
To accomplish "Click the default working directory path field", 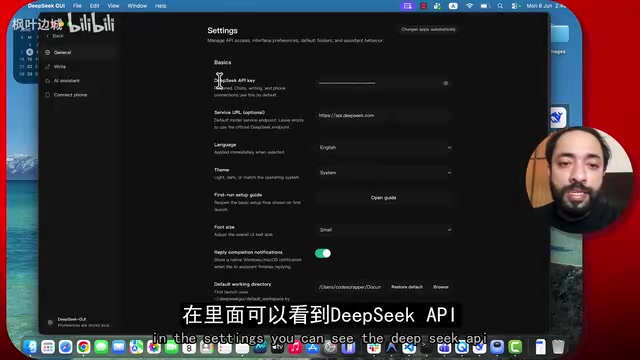I will [350, 287].
